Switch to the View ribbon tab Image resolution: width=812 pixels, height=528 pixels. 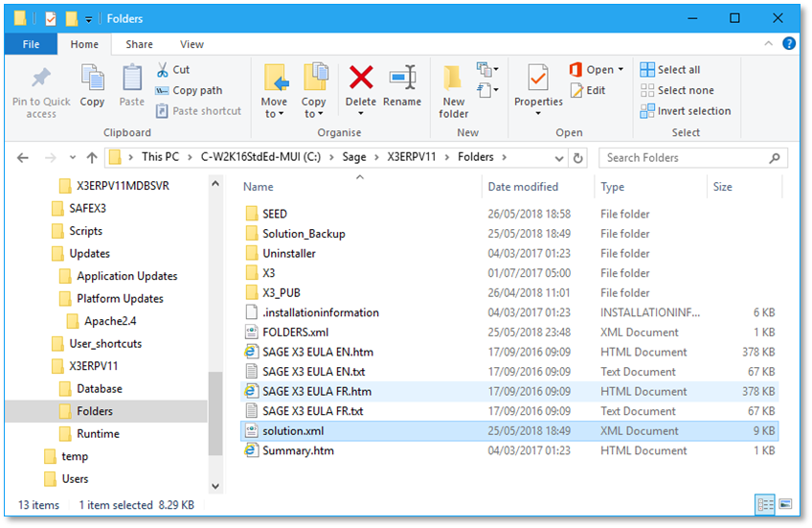pos(192,44)
